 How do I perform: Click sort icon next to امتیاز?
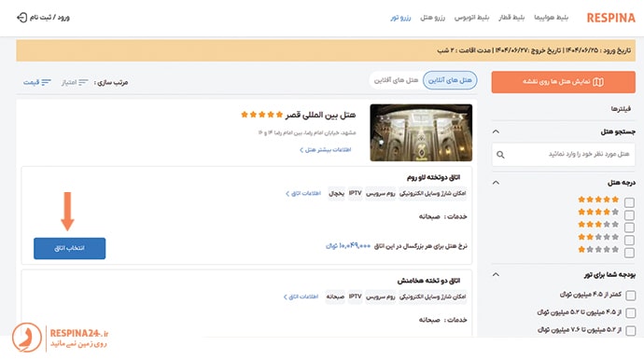[x=83, y=82]
